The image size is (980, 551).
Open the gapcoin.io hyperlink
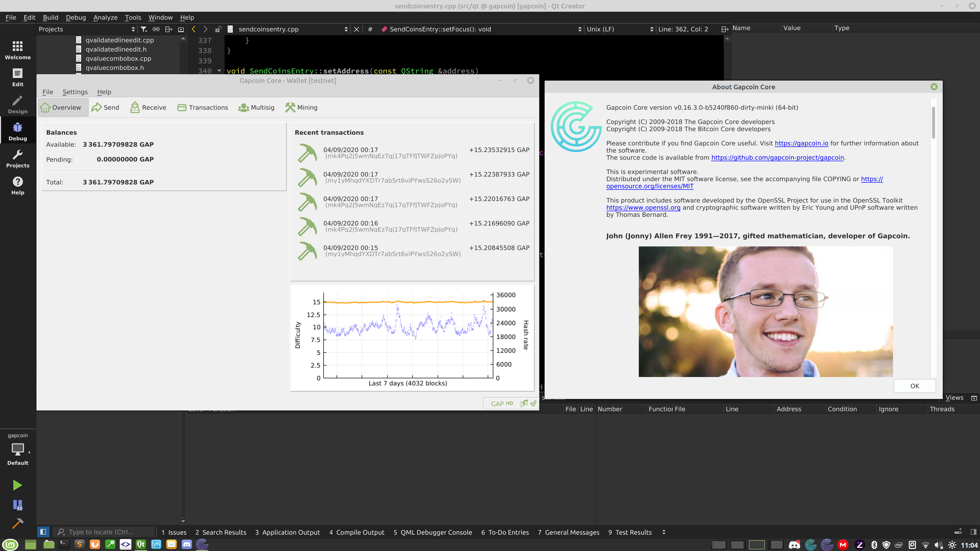pyautogui.click(x=801, y=143)
